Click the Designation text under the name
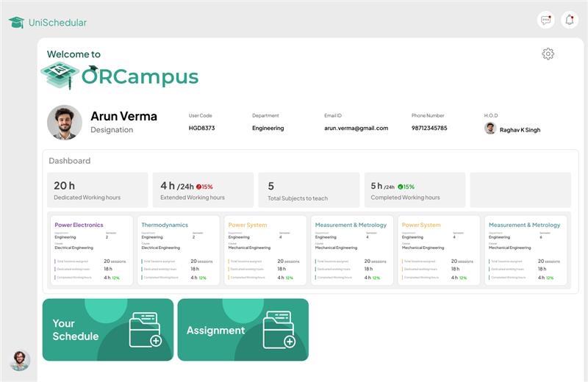The image size is (588, 382). [x=112, y=130]
